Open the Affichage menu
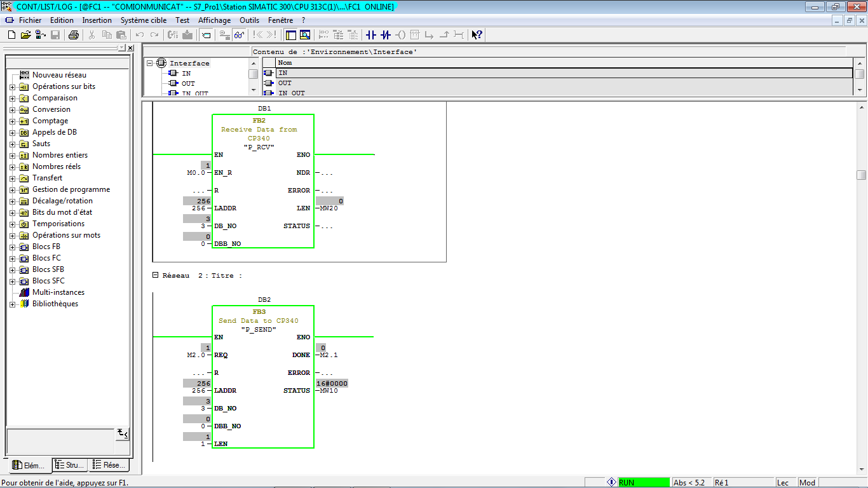 [214, 20]
